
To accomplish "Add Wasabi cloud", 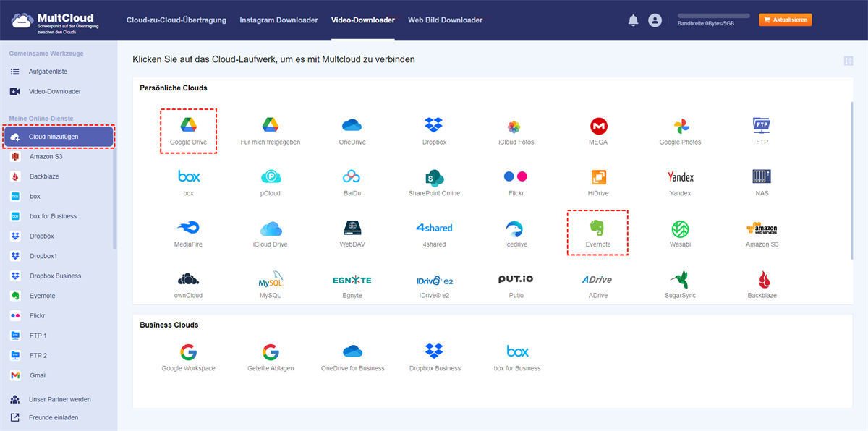I will click(x=680, y=229).
